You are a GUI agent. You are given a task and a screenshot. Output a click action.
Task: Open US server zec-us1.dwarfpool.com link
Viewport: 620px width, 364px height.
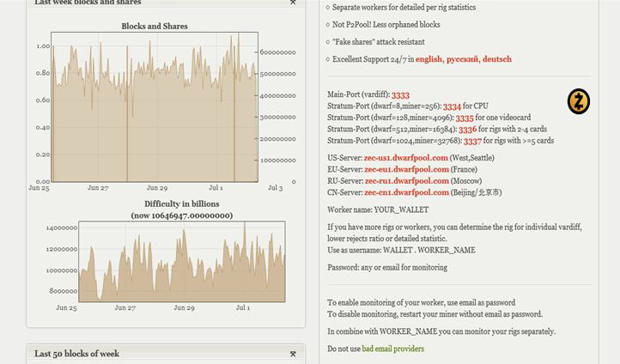click(406, 158)
